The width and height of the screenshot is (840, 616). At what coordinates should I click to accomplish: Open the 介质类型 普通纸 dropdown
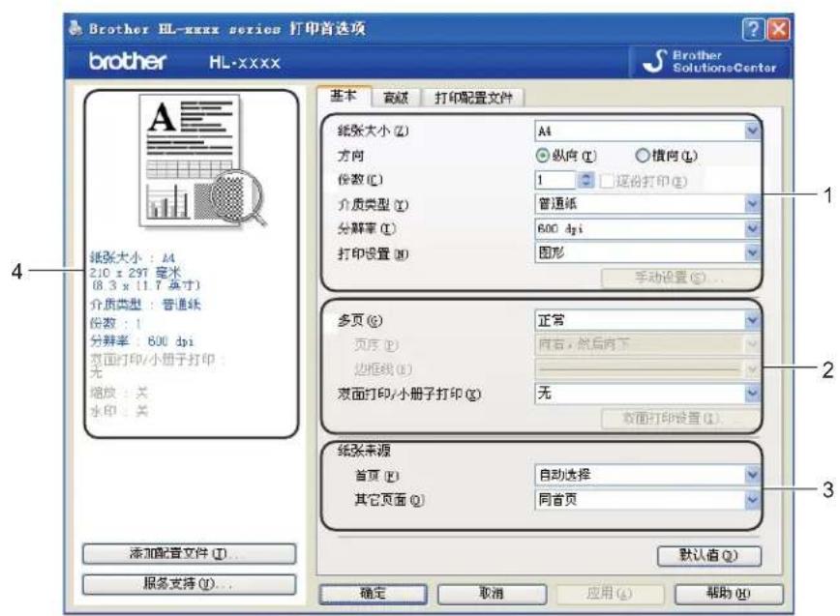click(x=647, y=203)
